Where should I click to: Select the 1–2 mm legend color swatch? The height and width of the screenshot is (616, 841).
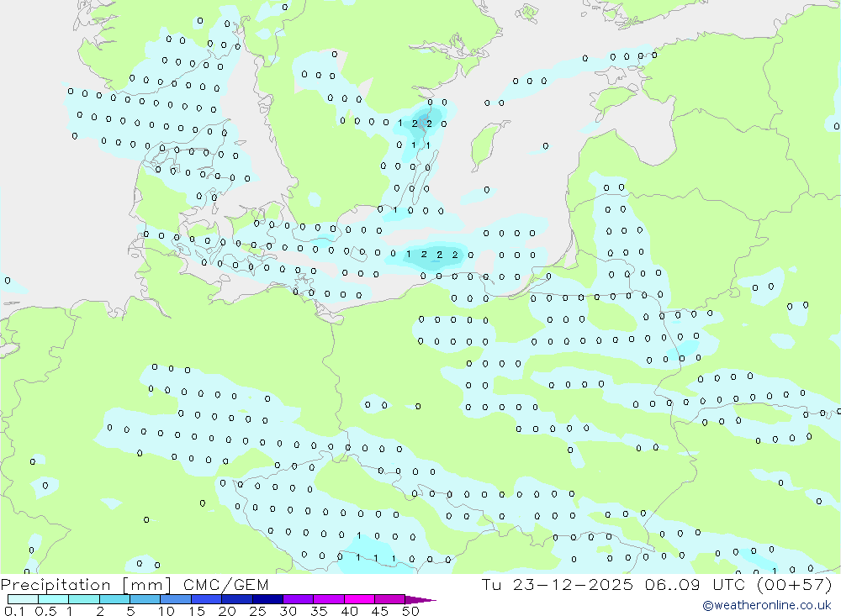(83, 599)
